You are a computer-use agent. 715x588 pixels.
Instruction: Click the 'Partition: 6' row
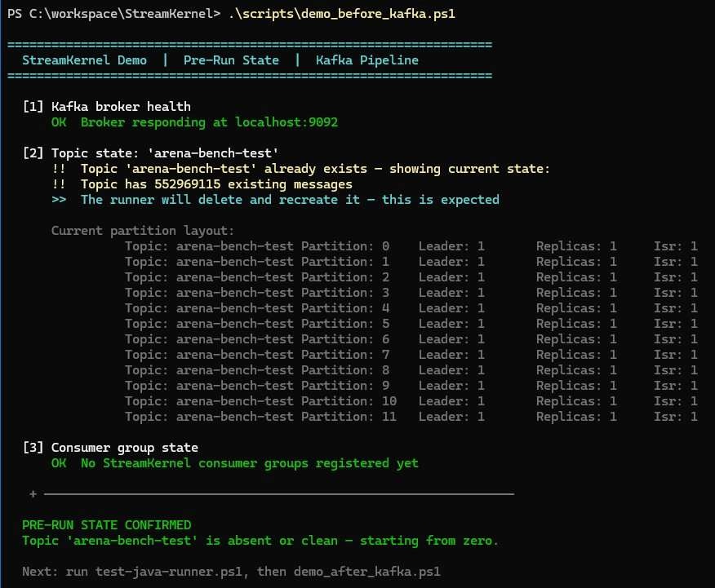411,339
